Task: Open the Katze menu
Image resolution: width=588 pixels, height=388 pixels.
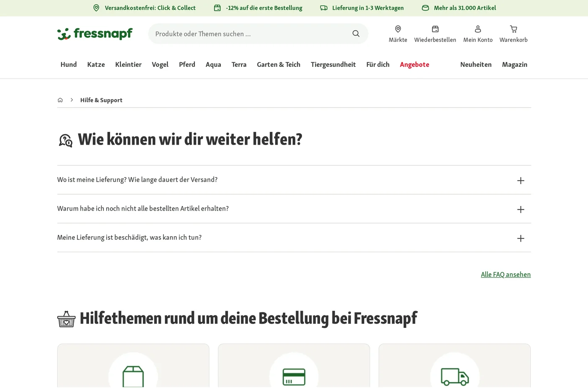Action: (x=96, y=64)
